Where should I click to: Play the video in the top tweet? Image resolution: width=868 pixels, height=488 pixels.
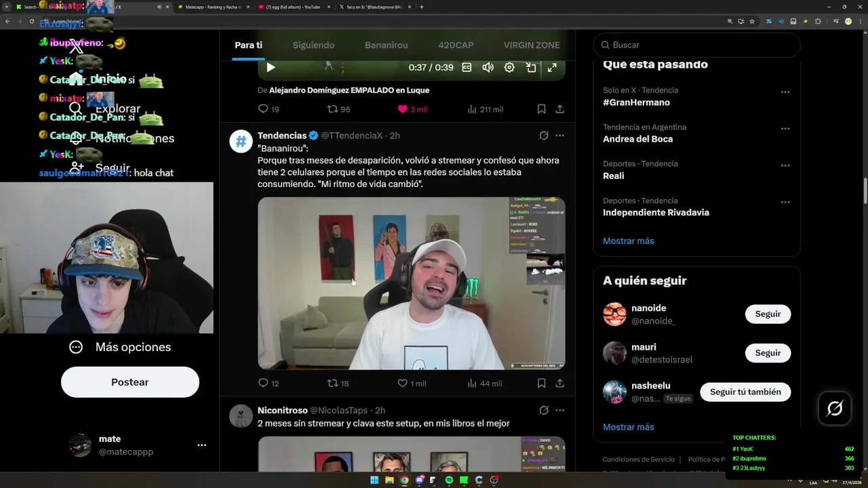[271, 67]
